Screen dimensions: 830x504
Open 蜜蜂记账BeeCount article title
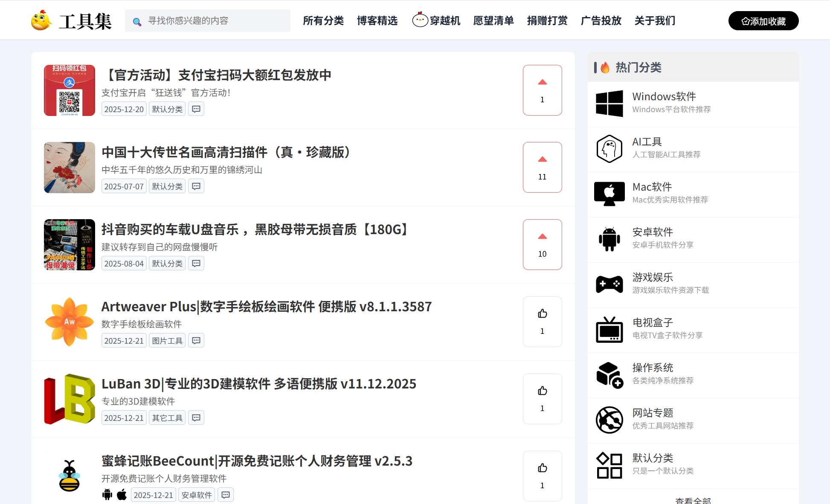pos(257,461)
